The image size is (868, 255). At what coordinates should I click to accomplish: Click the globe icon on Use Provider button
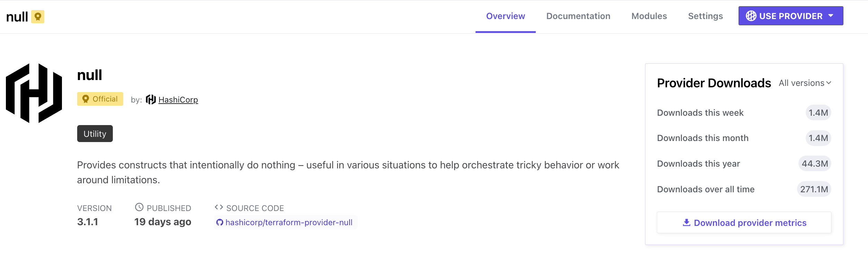(751, 16)
